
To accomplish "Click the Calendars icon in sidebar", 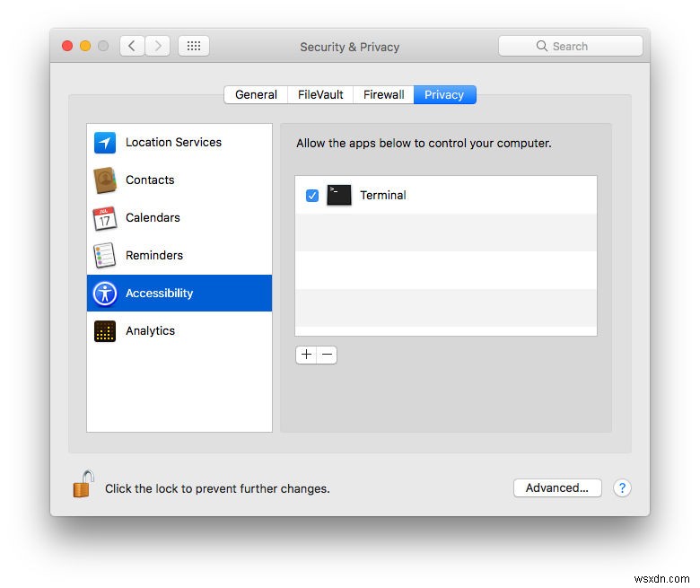I will coord(105,218).
